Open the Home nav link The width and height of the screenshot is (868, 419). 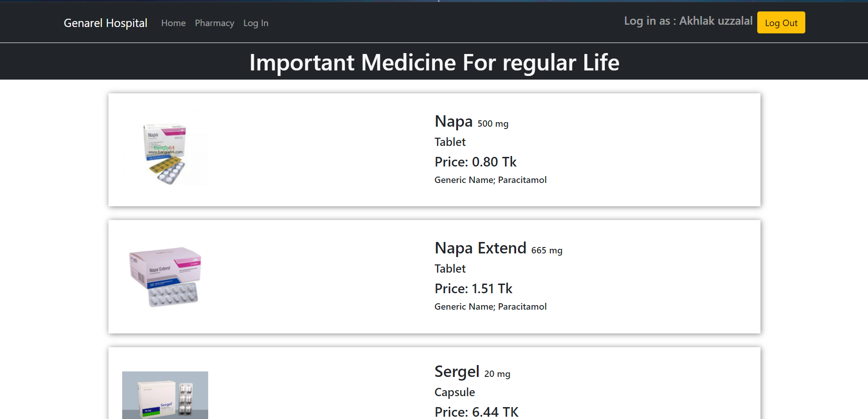[x=173, y=23]
